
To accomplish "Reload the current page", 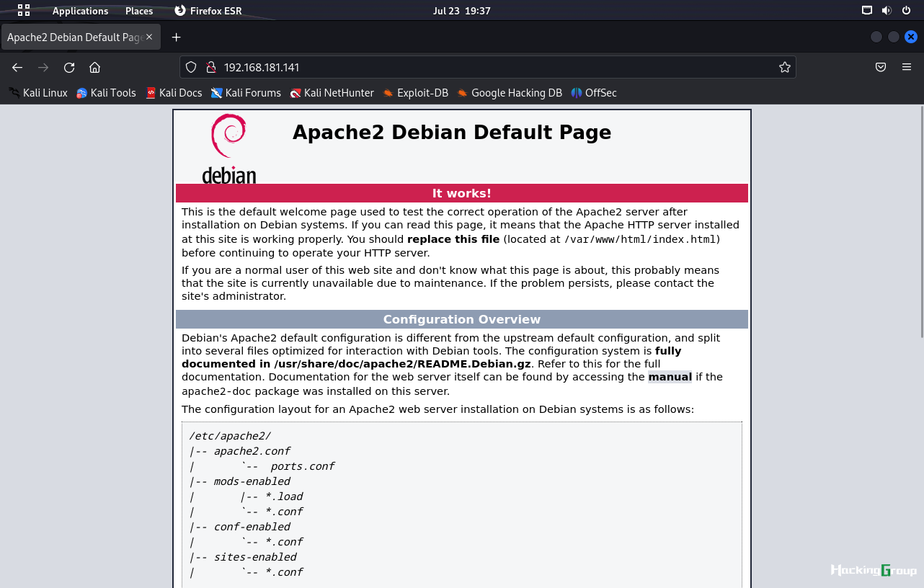I will click(x=69, y=67).
